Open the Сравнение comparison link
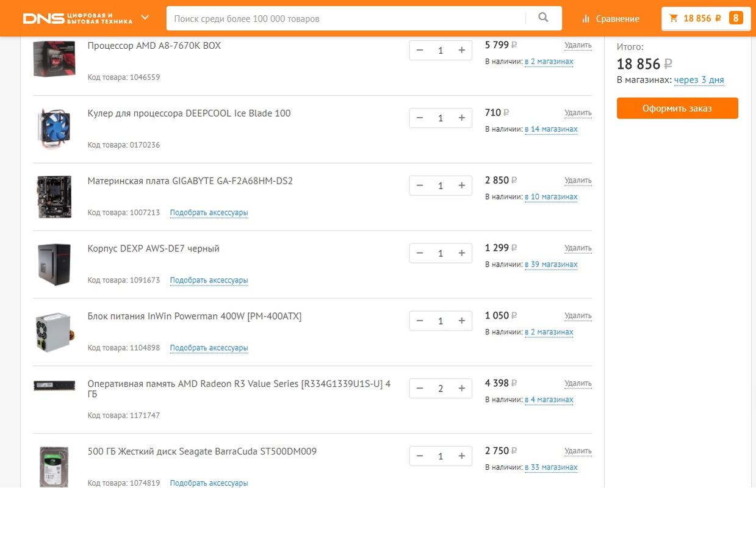Screen dimensions: 756x546 [617, 18]
